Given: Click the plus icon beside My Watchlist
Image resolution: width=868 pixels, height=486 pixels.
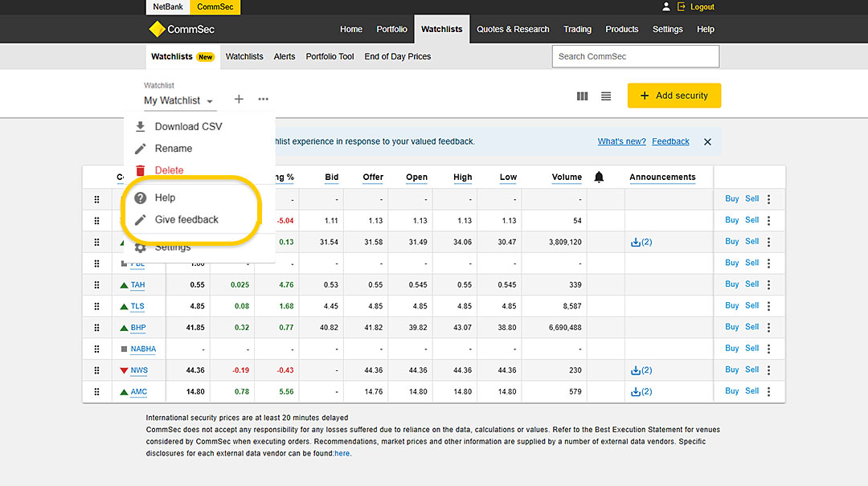Looking at the screenshot, I should (239, 99).
